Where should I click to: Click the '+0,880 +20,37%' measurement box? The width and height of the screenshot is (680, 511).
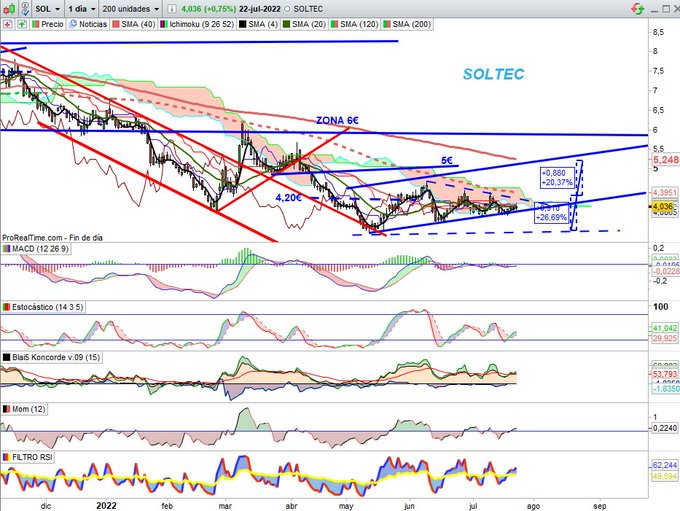(556, 178)
